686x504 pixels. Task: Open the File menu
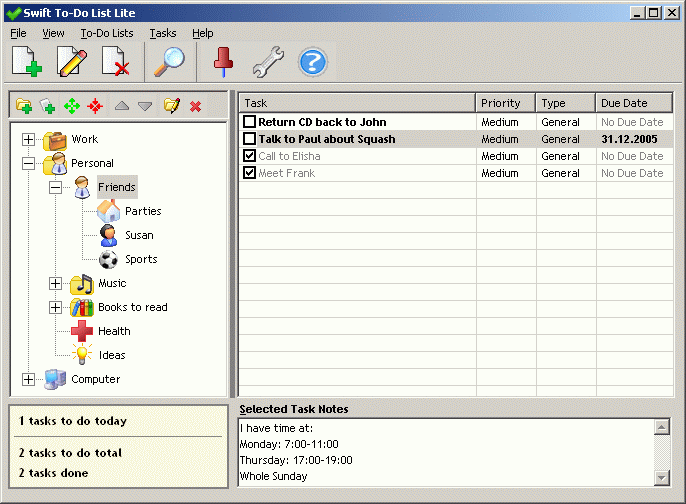tap(18, 33)
